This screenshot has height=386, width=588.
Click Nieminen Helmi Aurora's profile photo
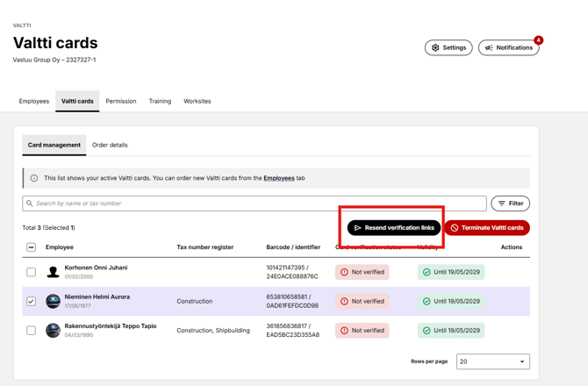(53, 301)
